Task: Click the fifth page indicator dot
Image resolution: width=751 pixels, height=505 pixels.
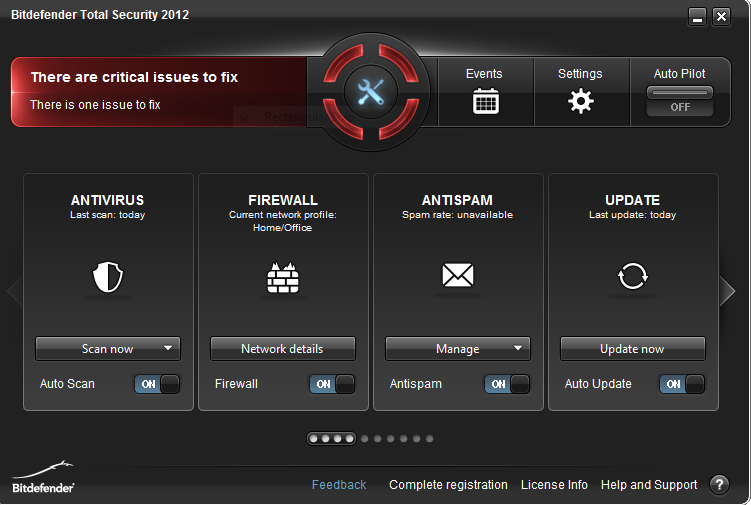Action: coord(365,438)
